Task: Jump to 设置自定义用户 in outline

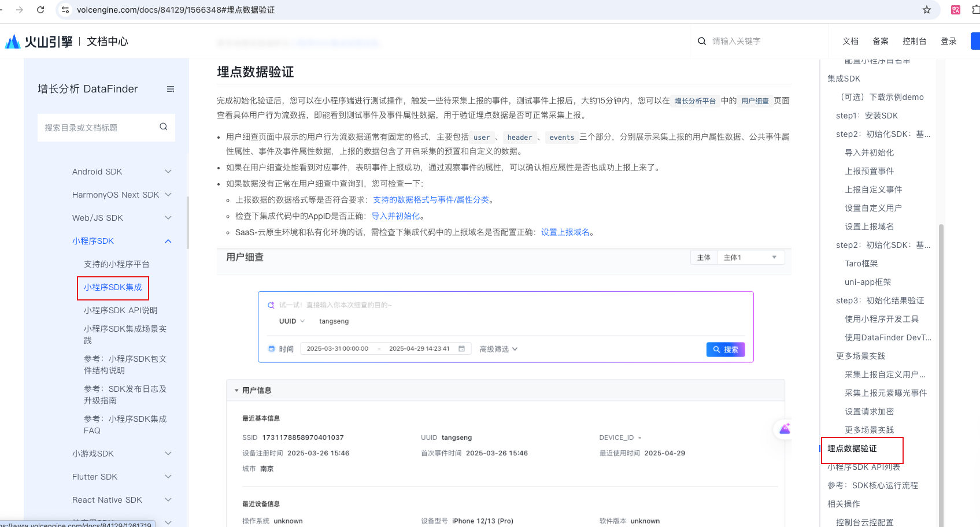Action: click(873, 208)
